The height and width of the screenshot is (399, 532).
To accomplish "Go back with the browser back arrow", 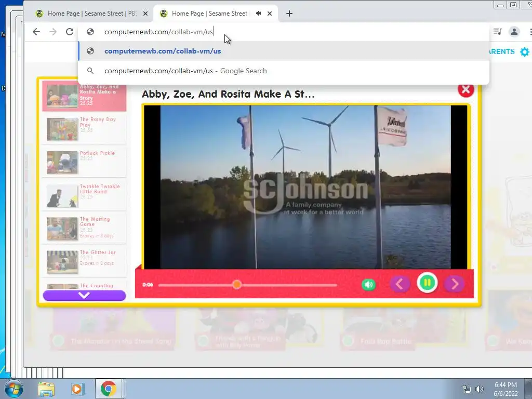I will point(36,32).
